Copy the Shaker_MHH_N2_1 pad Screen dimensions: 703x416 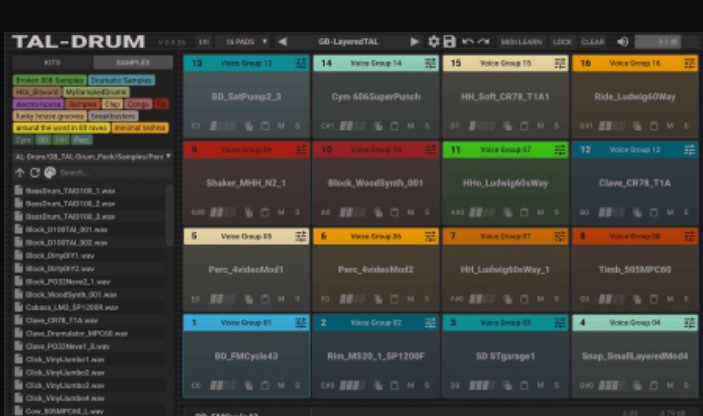tap(249, 212)
